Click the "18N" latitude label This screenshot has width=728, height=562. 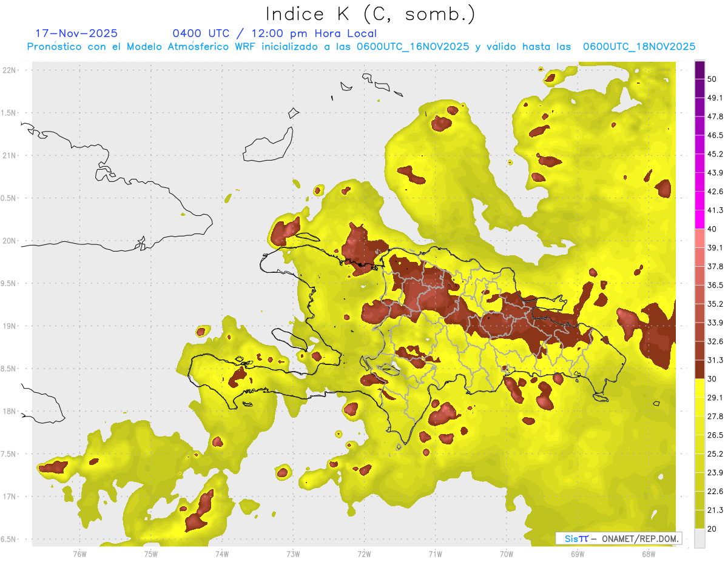[x=10, y=412]
